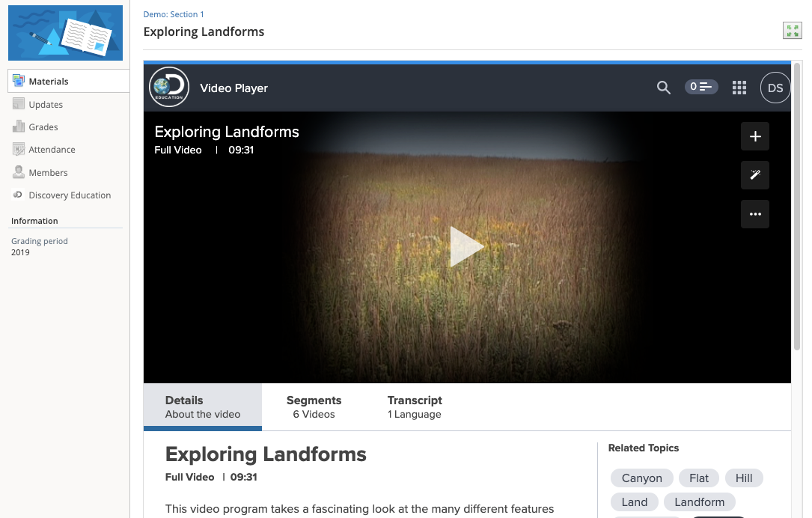This screenshot has width=812, height=518.
Task: Click the magic wand tool button
Action: coord(755,175)
